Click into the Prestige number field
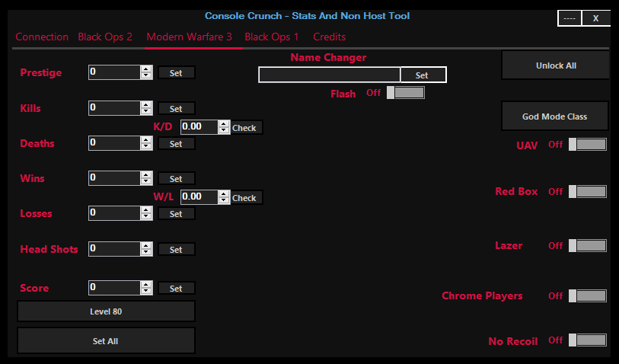Viewport: 619px width, 364px height. click(x=114, y=72)
